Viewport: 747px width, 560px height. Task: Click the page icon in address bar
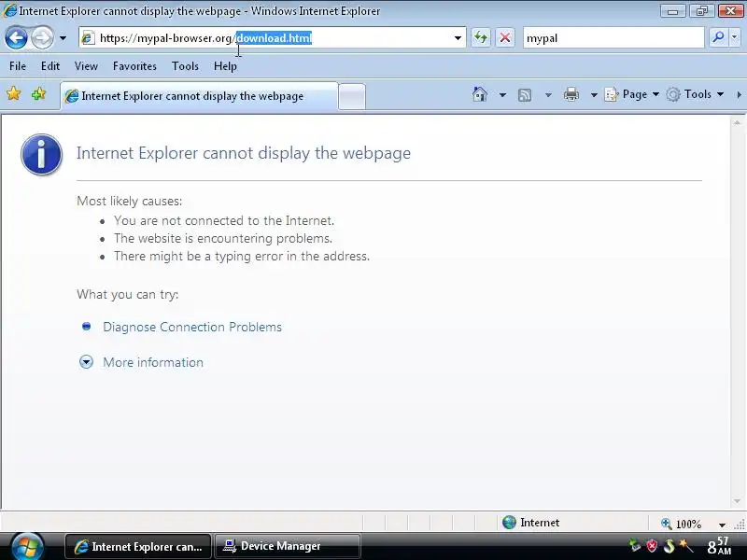[88, 38]
